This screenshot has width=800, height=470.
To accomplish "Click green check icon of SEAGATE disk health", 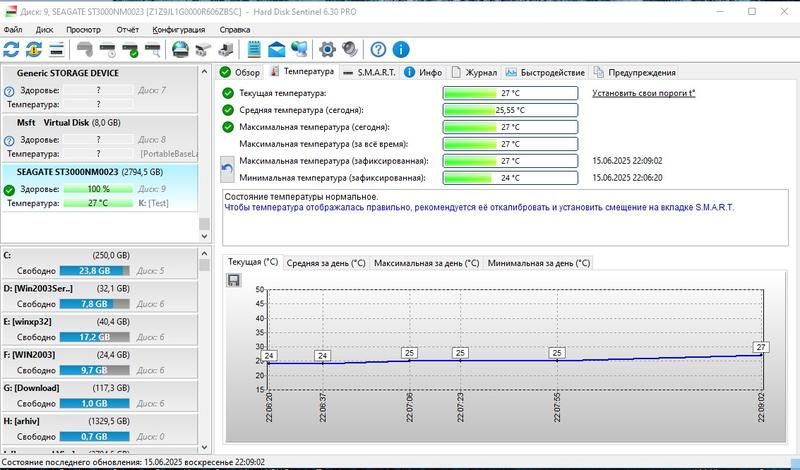I will pos(9,190).
